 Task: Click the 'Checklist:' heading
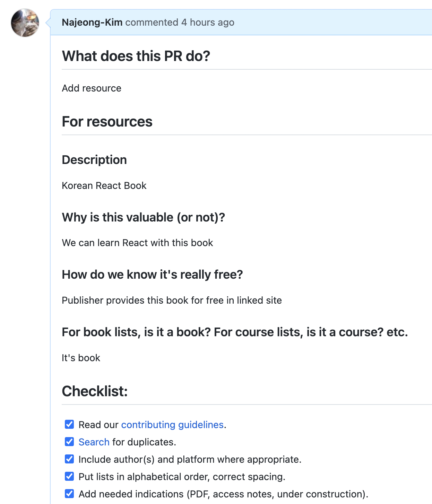pos(95,391)
